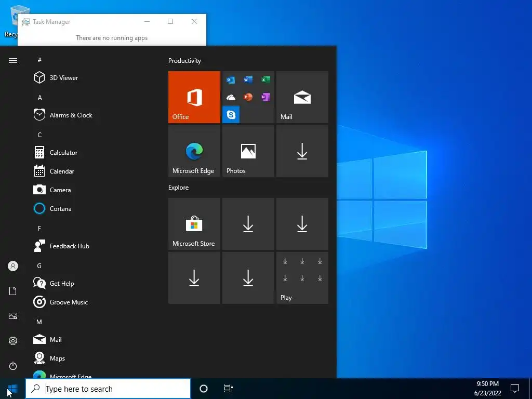Click the Productivity group header

184,61
